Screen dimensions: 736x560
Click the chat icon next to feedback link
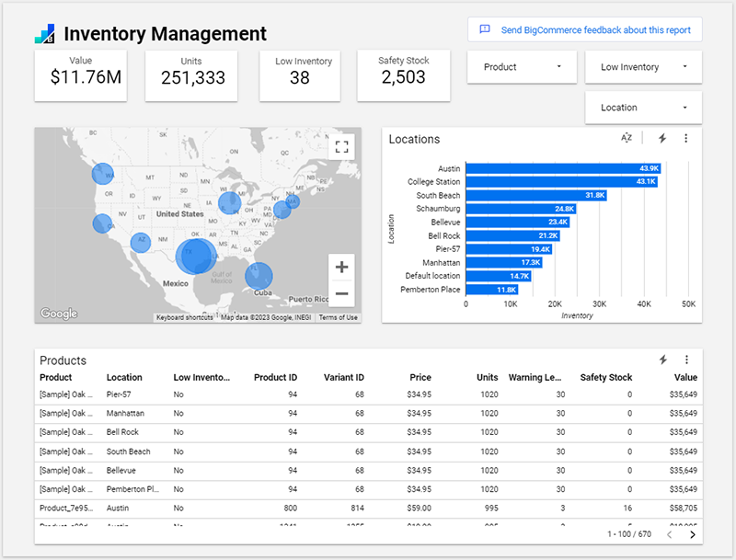[486, 29]
